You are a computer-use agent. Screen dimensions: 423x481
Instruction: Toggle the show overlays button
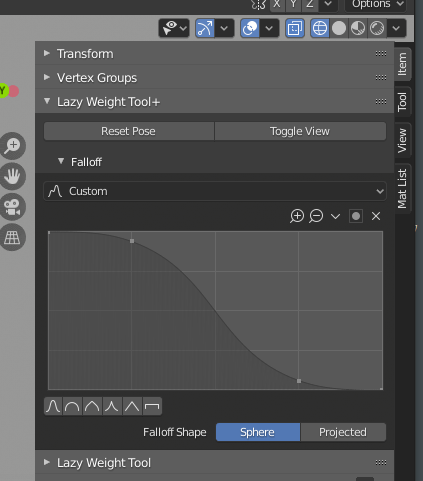coord(250,28)
